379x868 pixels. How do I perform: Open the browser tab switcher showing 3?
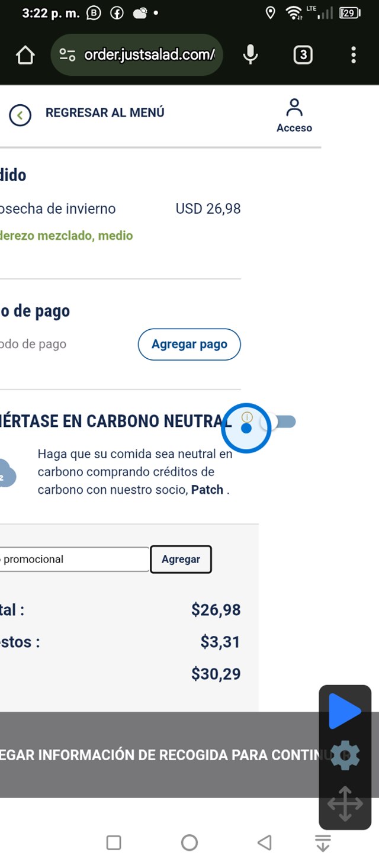point(303,55)
